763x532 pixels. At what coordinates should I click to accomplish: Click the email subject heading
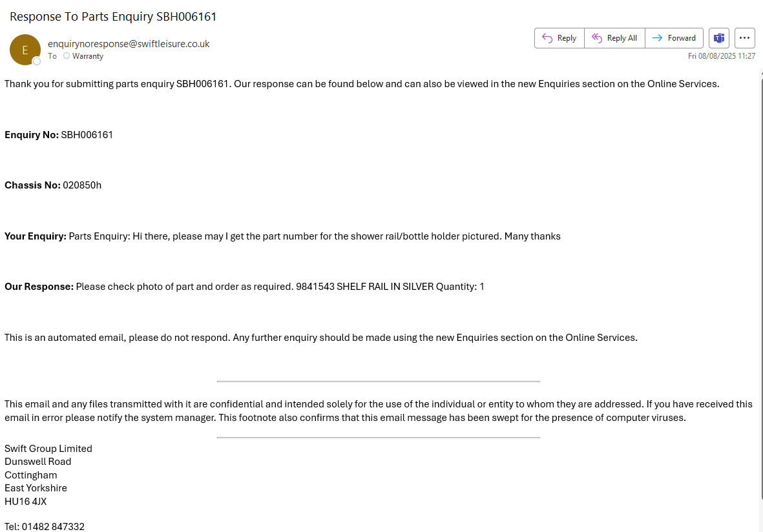pos(113,17)
